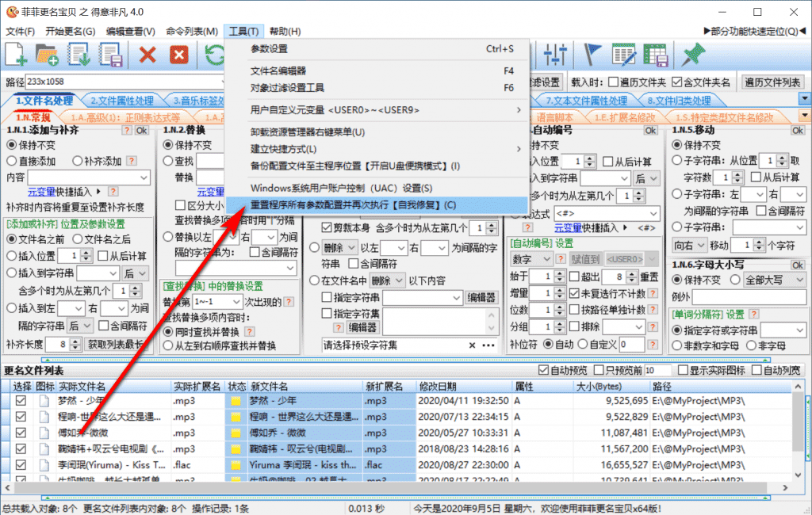The width and height of the screenshot is (812, 515).
Task: Click the green pushpin icon
Action: click(x=693, y=55)
